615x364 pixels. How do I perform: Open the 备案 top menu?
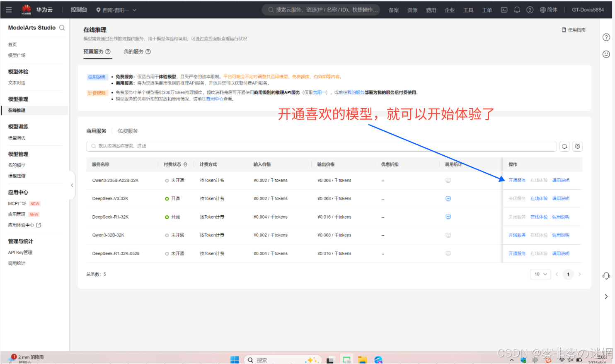[x=394, y=10]
